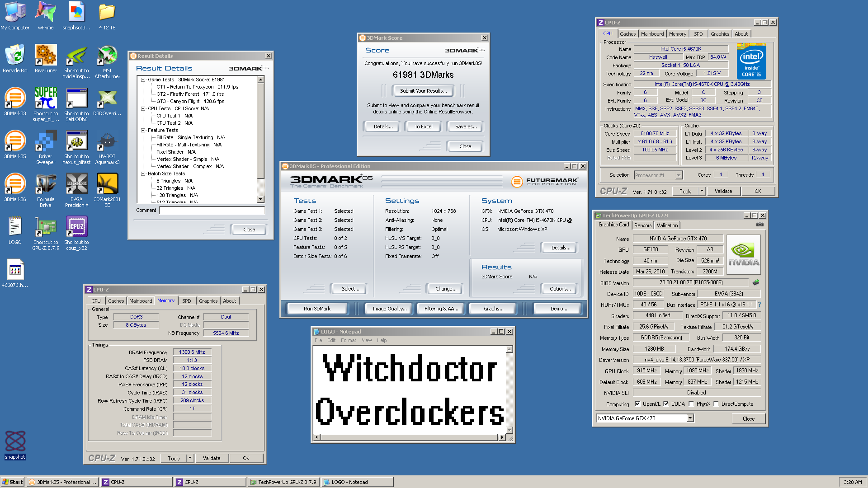Click the Windows Start button
The image size is (868, 488).
(x=13, y=482)
